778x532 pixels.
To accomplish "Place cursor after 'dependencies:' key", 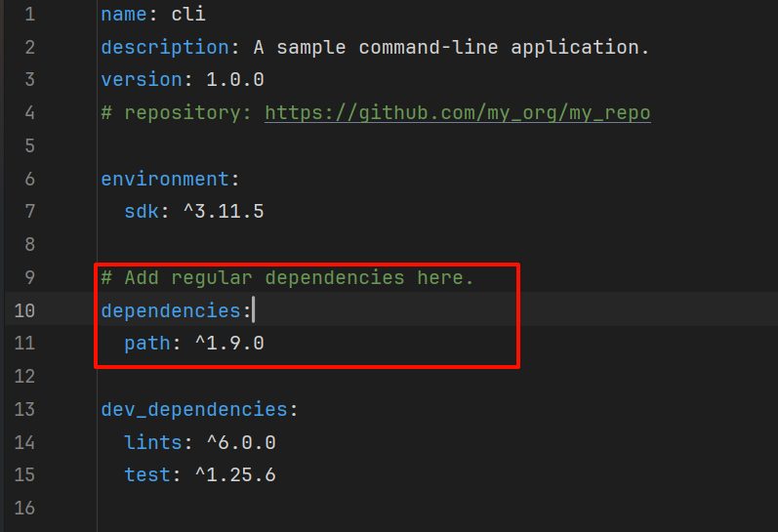I will click(x=253, y=310).
